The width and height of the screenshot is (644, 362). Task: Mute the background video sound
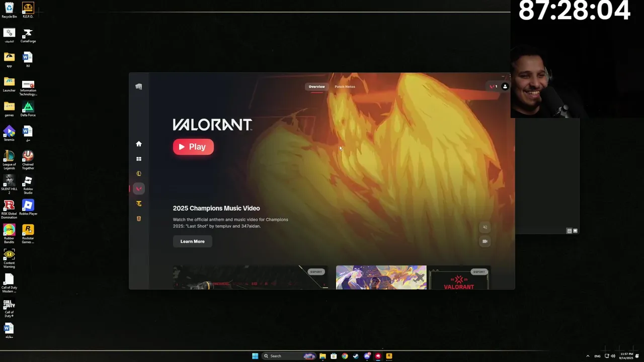[x=485, y=227]
